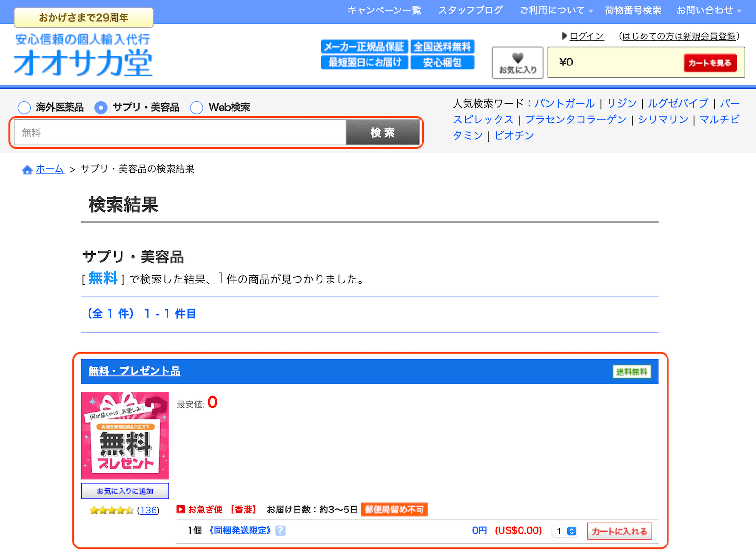The image size is (756, 556).
Task: Open 荷物番号検索 in the top menu
Action: point(633,11)
